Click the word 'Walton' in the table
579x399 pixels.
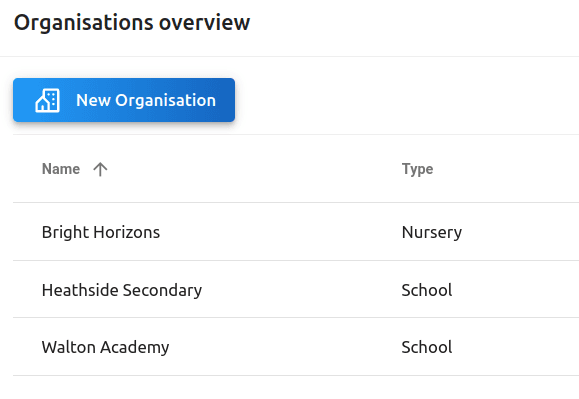click(69, 347)
